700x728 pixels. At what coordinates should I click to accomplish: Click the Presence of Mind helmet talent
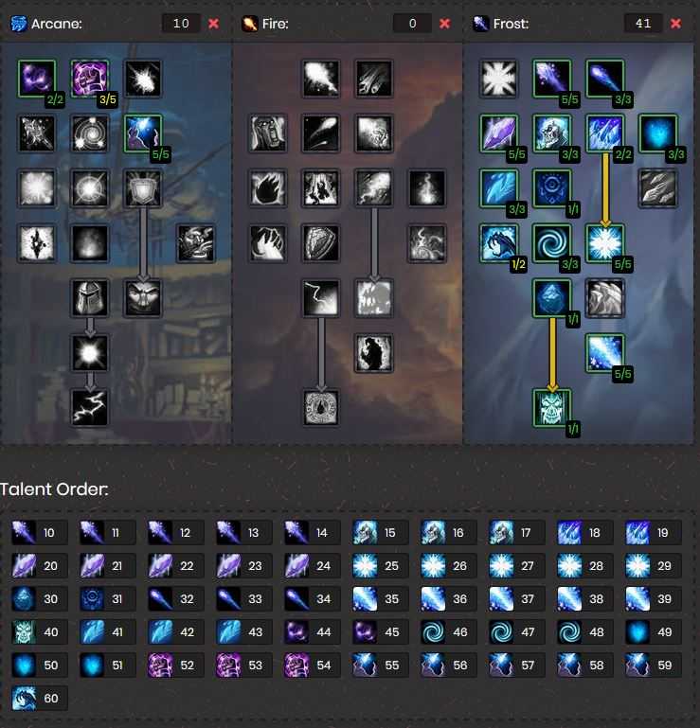click(x=90, y=297)
